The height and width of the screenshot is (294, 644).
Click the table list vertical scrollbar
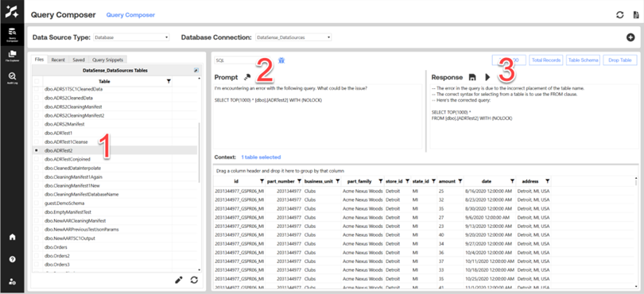tap(200, 152)
